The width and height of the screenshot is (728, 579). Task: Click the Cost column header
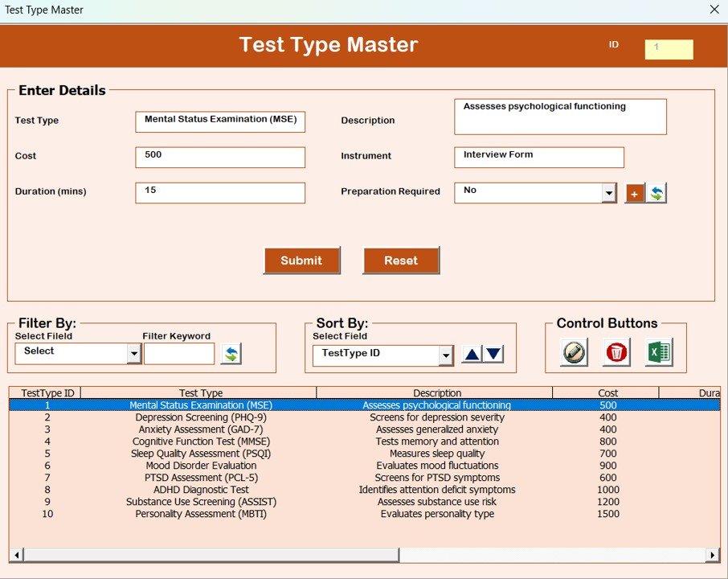607,392
